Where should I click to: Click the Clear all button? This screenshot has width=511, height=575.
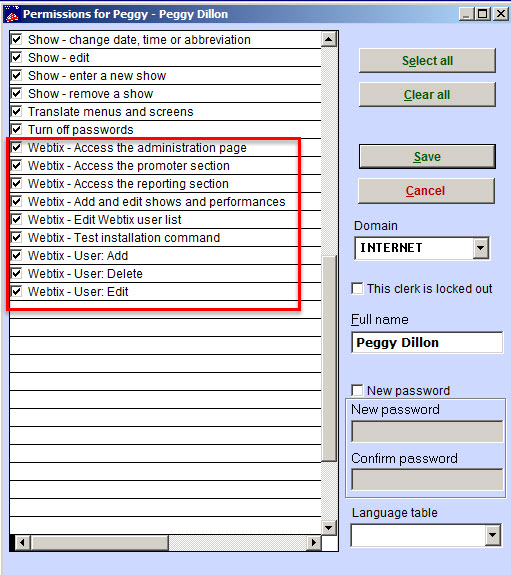427,95
